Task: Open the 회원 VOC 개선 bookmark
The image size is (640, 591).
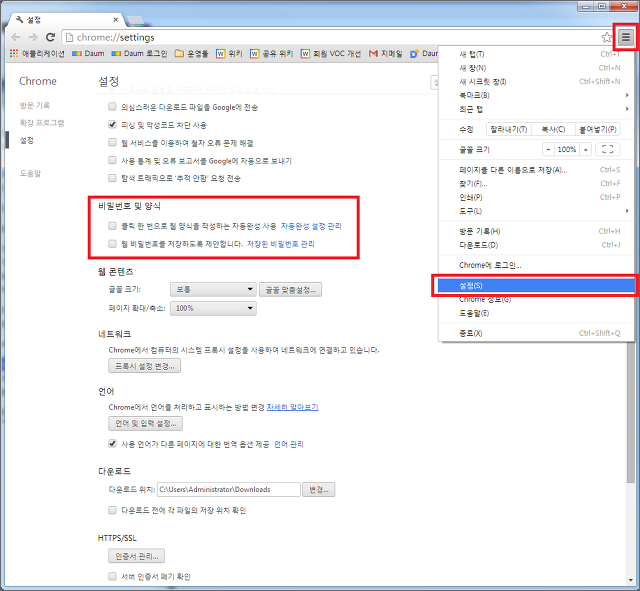Action: [331, 53]
